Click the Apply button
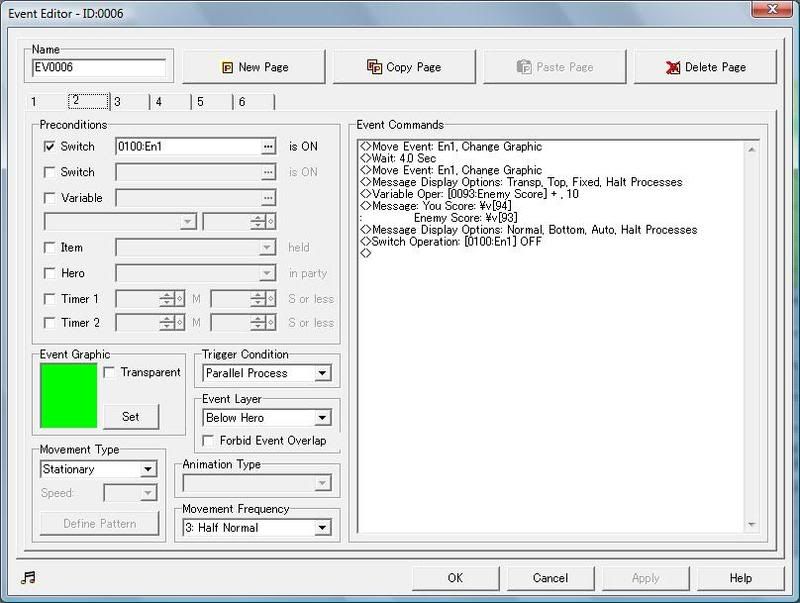The image size is (800, 603). point(645,578)
